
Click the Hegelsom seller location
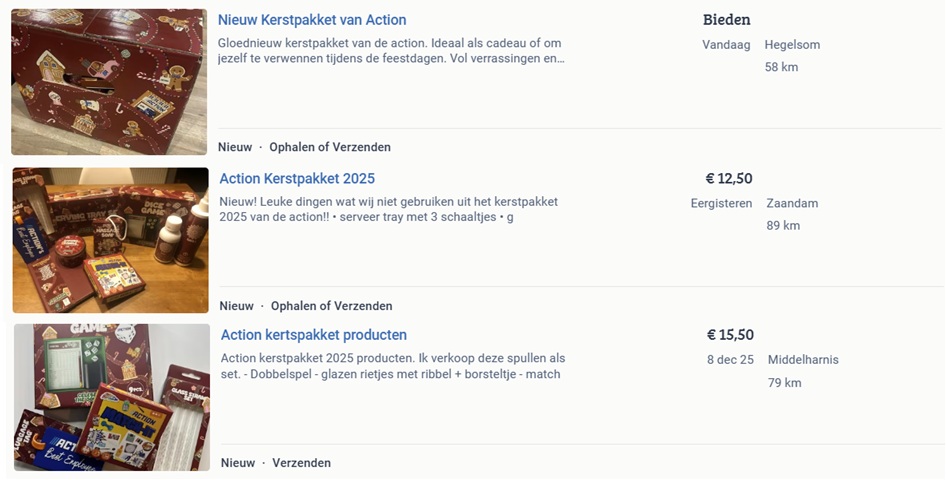792,45
